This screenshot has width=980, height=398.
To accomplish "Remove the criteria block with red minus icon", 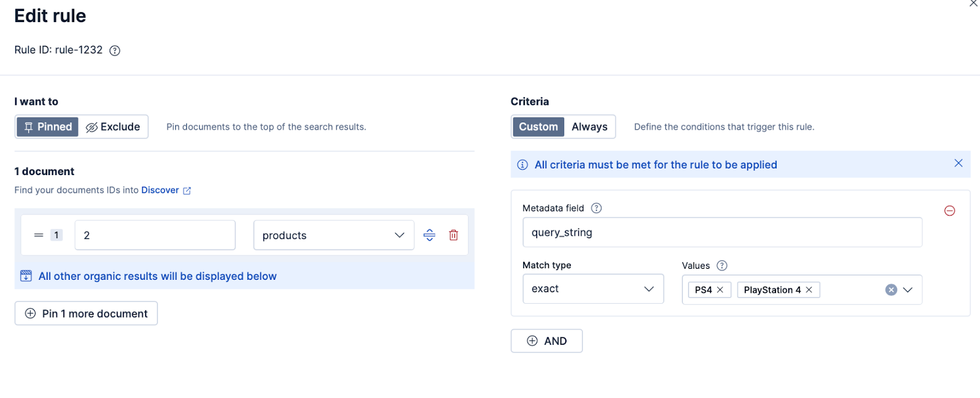I will [x=950, y=211].
